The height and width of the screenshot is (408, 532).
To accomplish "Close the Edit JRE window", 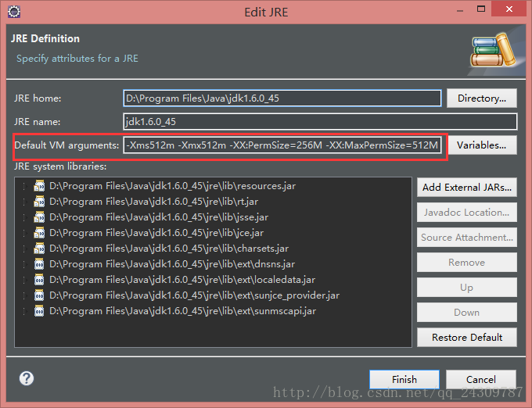I will (509, 9).
